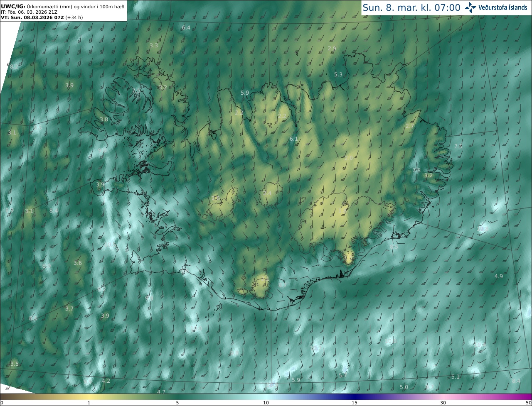532x406 pixels.
Task: Click the 2.4 value on the map
Action: pos(267,194)
